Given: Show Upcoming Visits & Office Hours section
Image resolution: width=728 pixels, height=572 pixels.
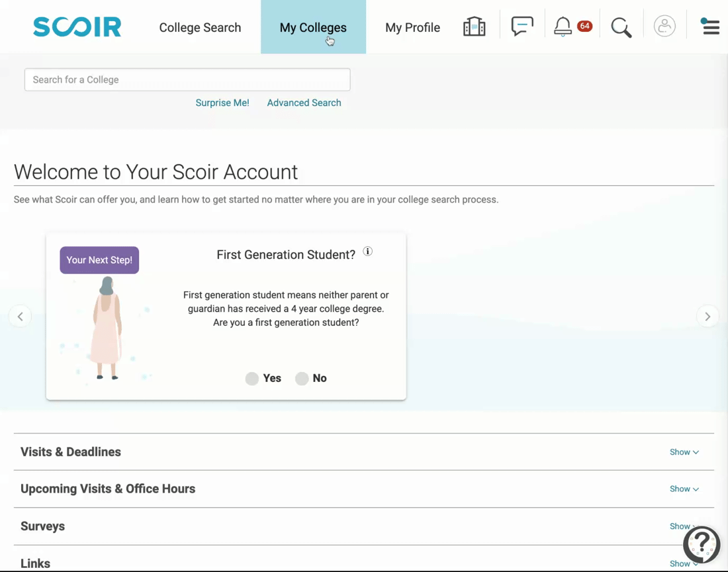Looking at the screenshot, I should click(x=684, y=489).
